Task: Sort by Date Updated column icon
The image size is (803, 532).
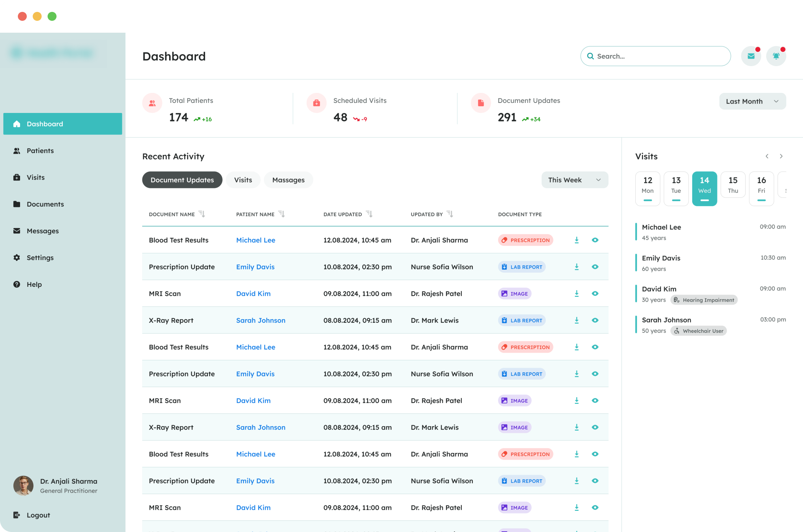Action: (369, 214)
